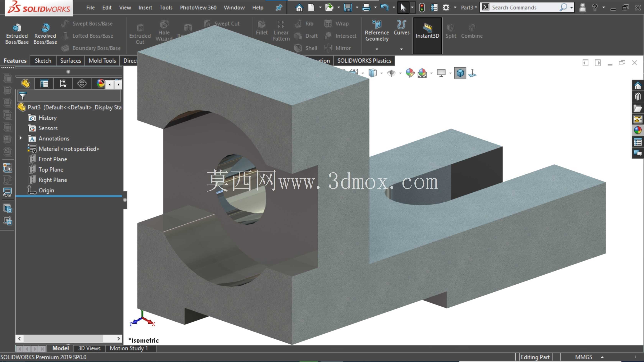Open the PropertyManager tab

click(44, 84)
